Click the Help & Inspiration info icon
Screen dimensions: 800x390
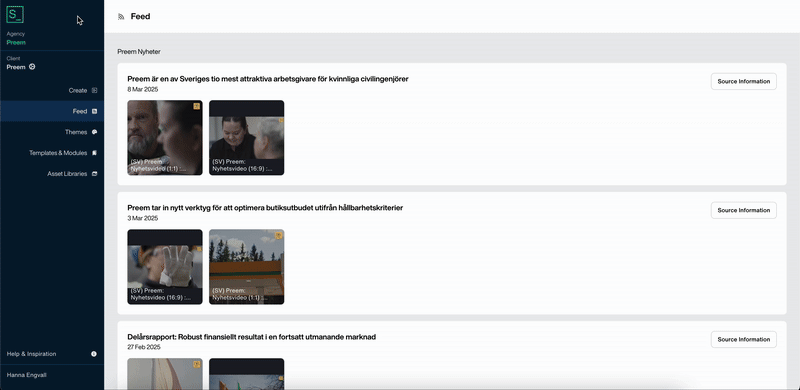point(94,354)
